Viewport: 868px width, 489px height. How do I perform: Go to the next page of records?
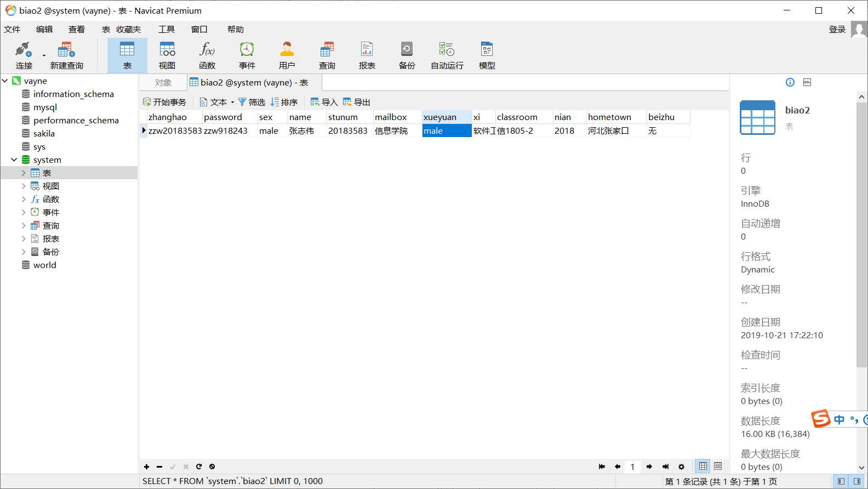[x=649, y=467]
